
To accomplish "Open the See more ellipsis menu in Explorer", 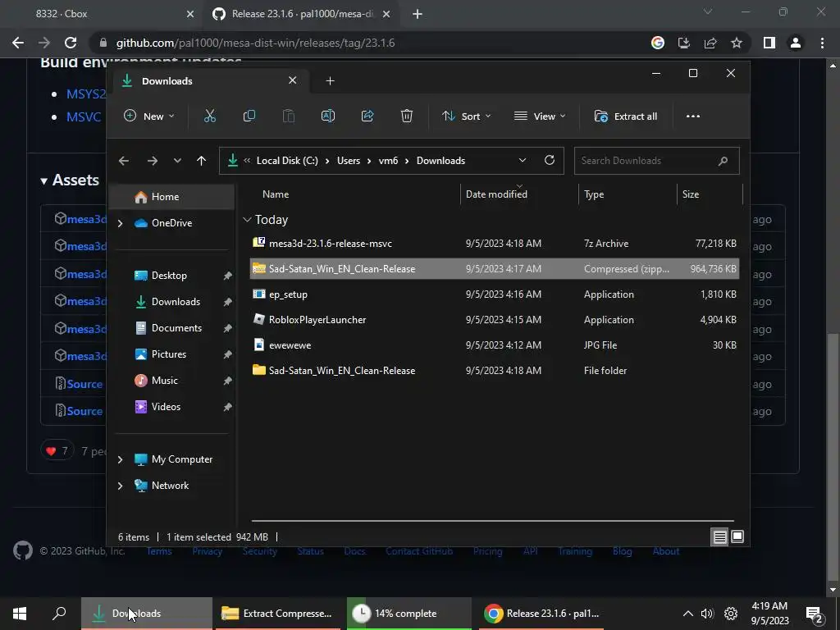I will [692, 116].
